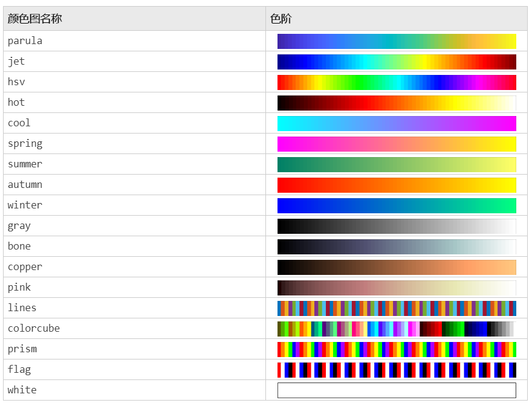Click the lines colormap striped swatch
The width and height of the screenshot is (532, 403).
pyautogui.click(x=396, y=308)
